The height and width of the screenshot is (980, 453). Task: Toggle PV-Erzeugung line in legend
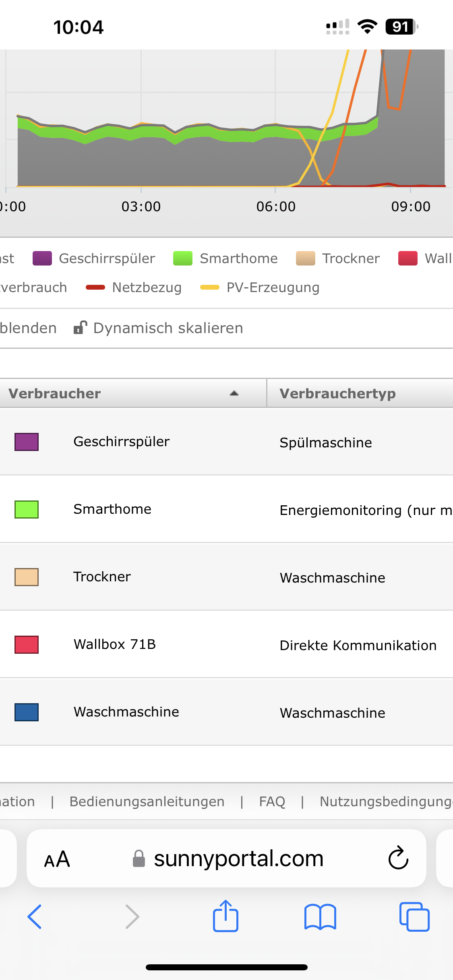point(260,287)
